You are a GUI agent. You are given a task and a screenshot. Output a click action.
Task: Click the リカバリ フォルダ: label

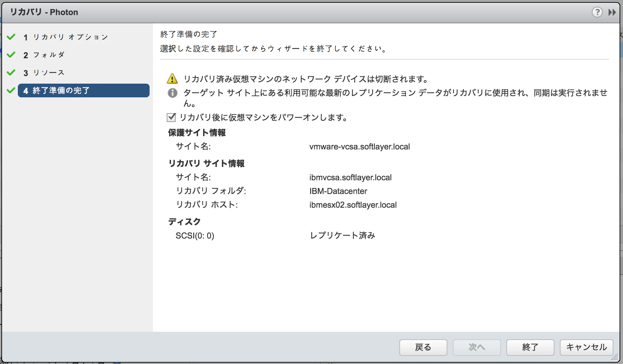pos(211,191)
